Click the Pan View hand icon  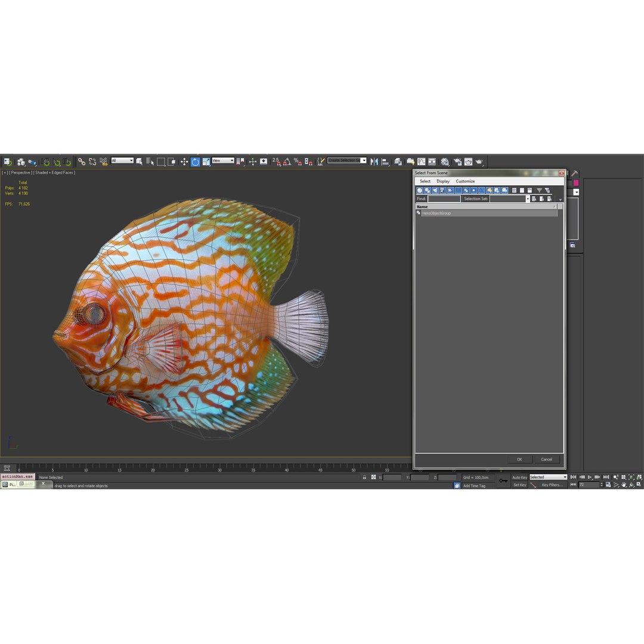click(624, 485)
